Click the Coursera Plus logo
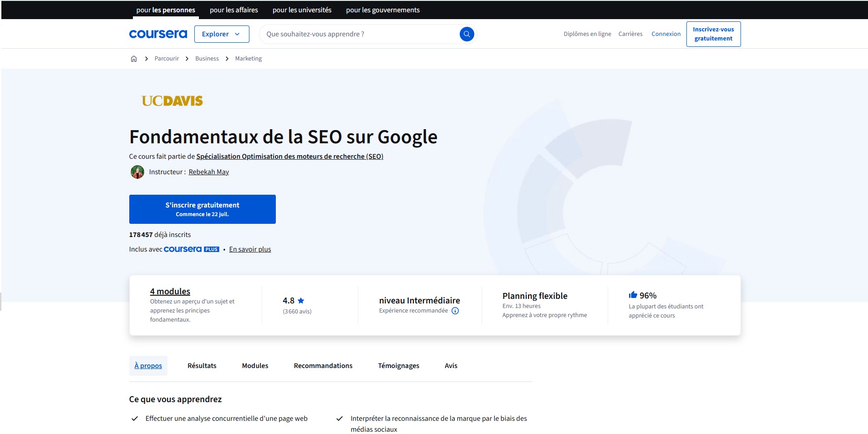This screenshot has height=434, width=868. click(x=192, y=249)
